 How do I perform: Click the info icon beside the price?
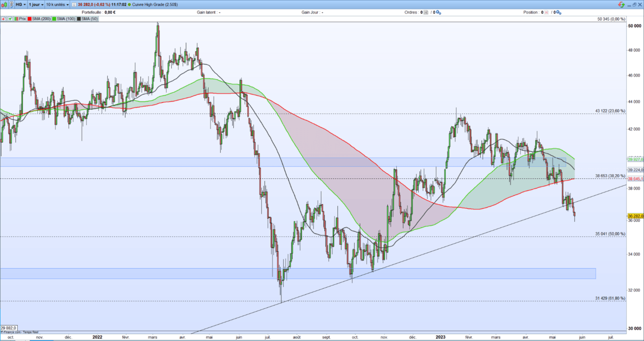(x=74, y=5)
